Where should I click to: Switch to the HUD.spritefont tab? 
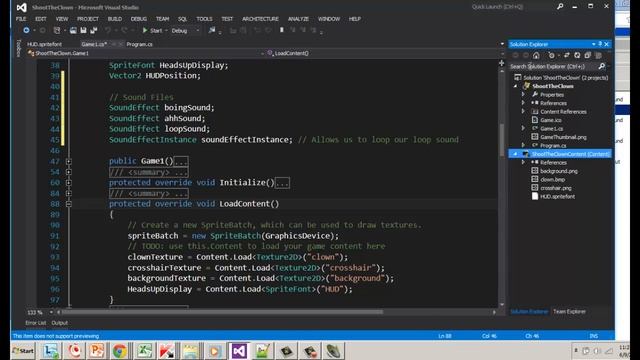click(44, 44)
